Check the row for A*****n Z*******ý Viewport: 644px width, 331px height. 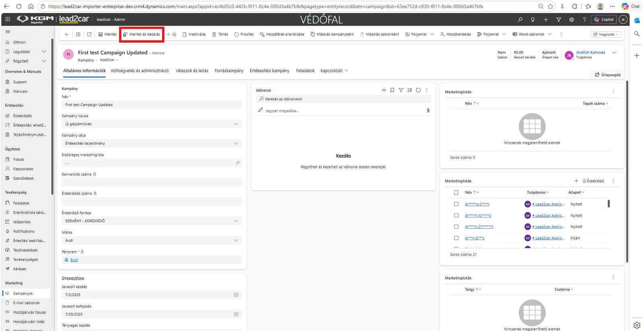coord(456,227)
